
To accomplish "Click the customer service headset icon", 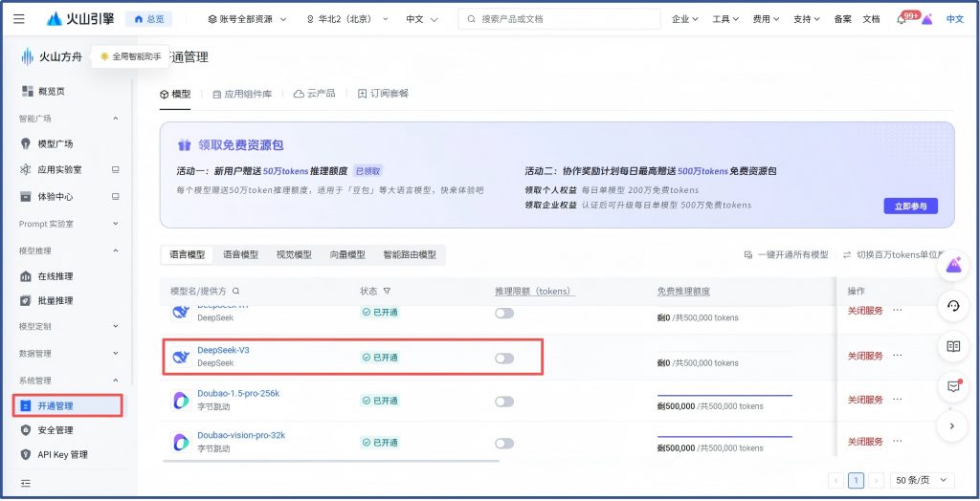I will [x=952, y=306].
